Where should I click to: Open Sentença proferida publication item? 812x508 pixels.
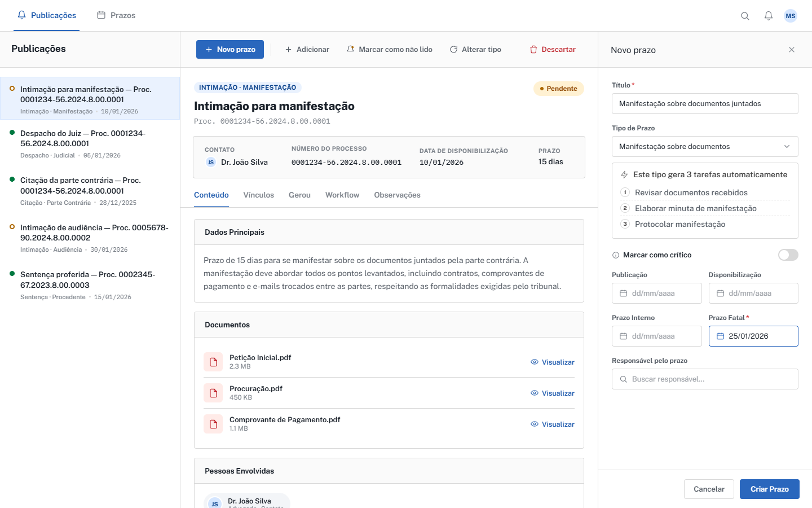[x=90, y=286]
